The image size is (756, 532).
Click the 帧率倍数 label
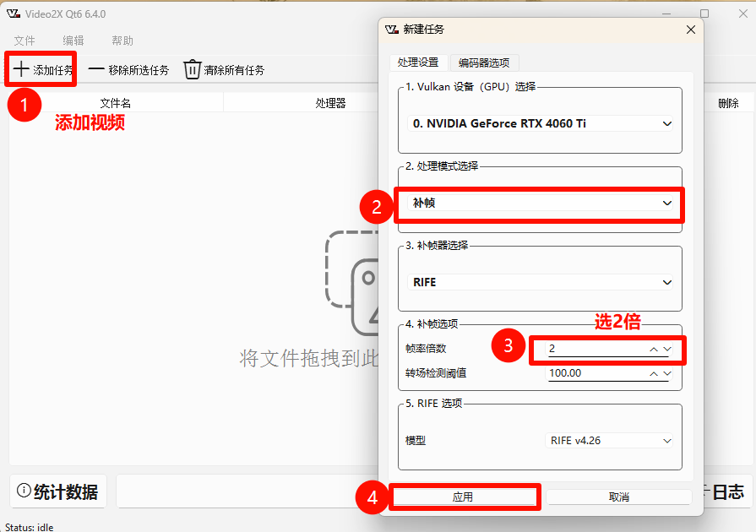[x=427, y=349]
